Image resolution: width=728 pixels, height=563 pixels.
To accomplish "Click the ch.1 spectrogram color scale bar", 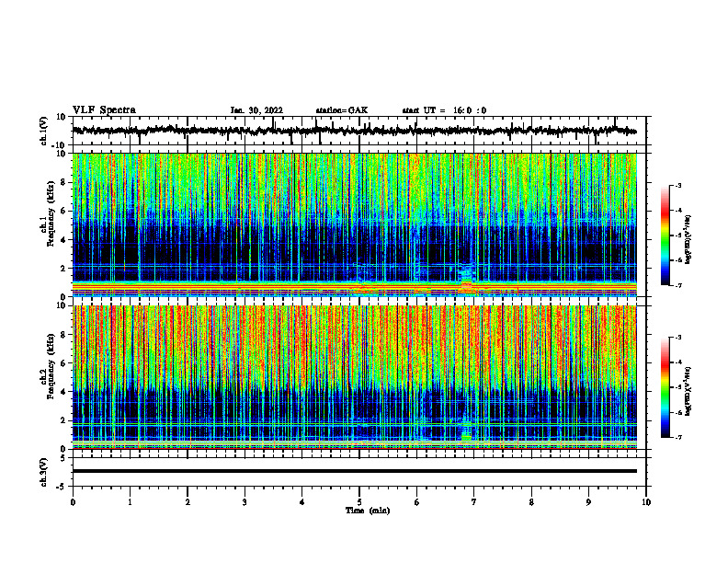I will [x=665, y=236].
